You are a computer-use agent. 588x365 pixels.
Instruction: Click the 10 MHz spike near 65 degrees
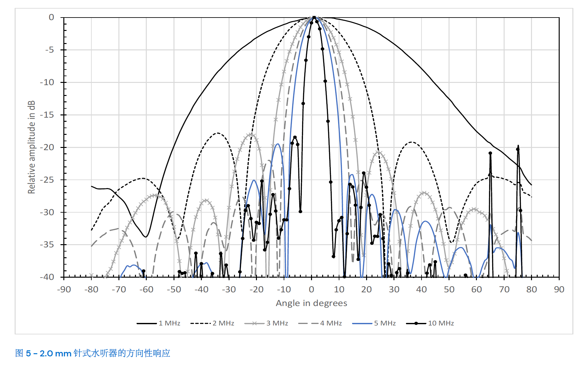click(490, 153)
